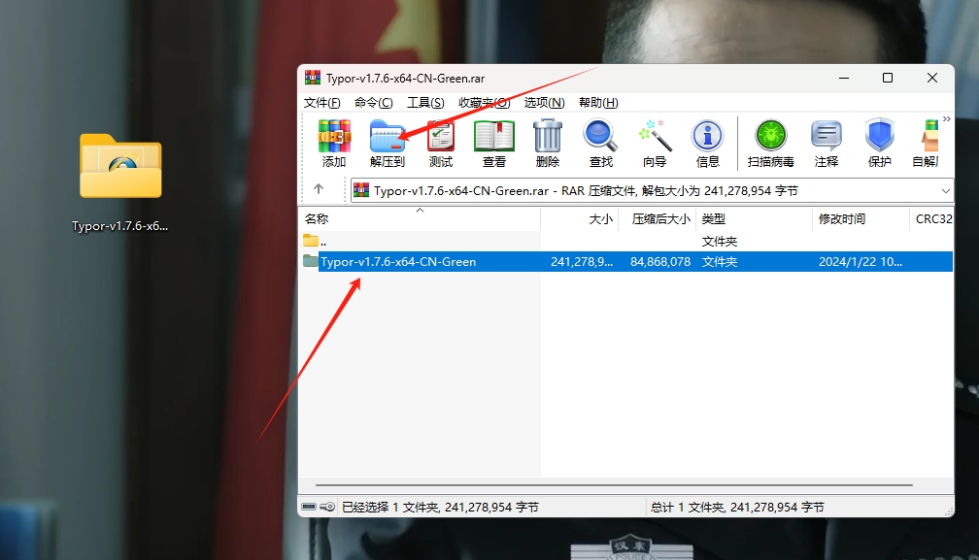
Task: Show archive Info (信息) icon
Action: (707, 136)
